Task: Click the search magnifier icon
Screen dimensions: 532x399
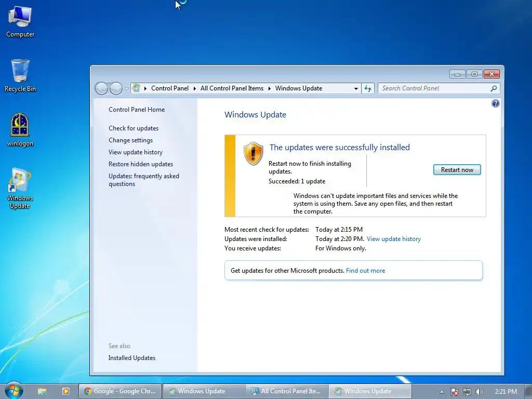Action: (x=494, y=88)
